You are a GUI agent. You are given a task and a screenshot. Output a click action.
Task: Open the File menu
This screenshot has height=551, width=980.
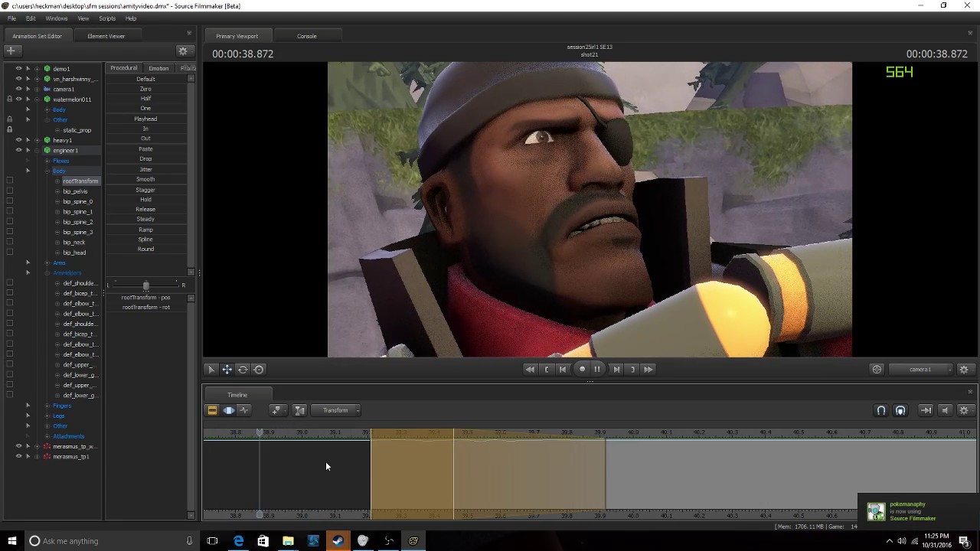[11, 18]
